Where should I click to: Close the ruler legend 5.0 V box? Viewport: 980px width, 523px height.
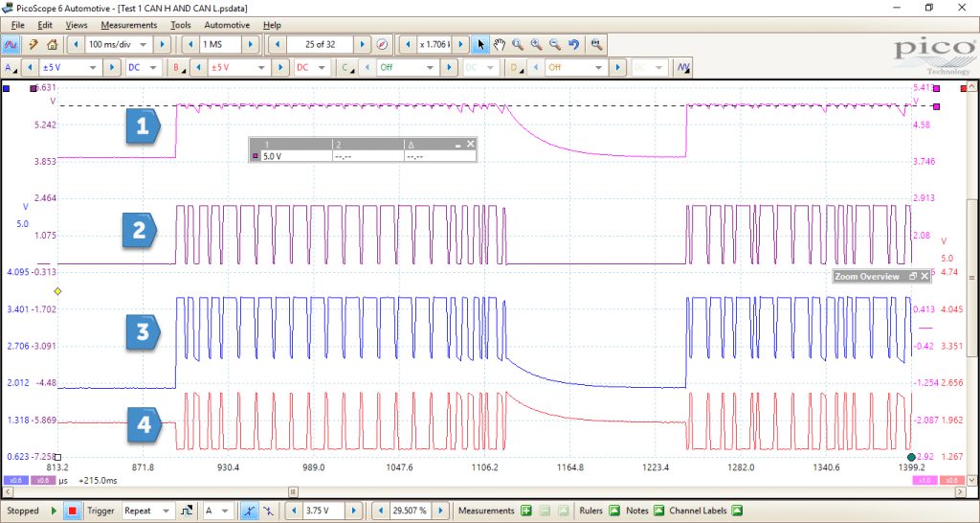pos(471,144)
